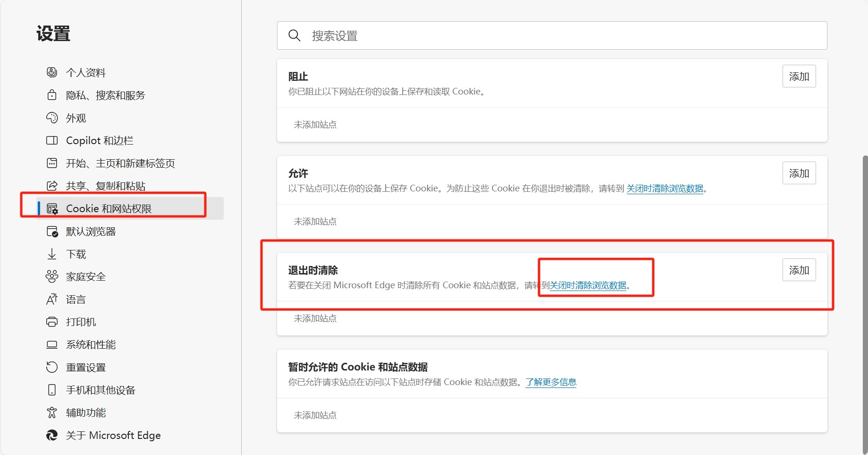Select 共享、复制和粘贴 in the sidebar
The image size is (868, 455).
pos(130,186)
